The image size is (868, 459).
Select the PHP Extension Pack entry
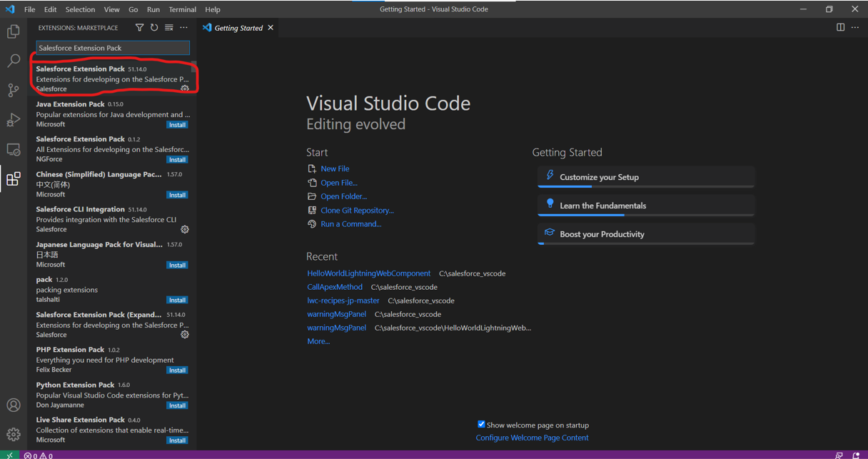[x=112, y=360]
